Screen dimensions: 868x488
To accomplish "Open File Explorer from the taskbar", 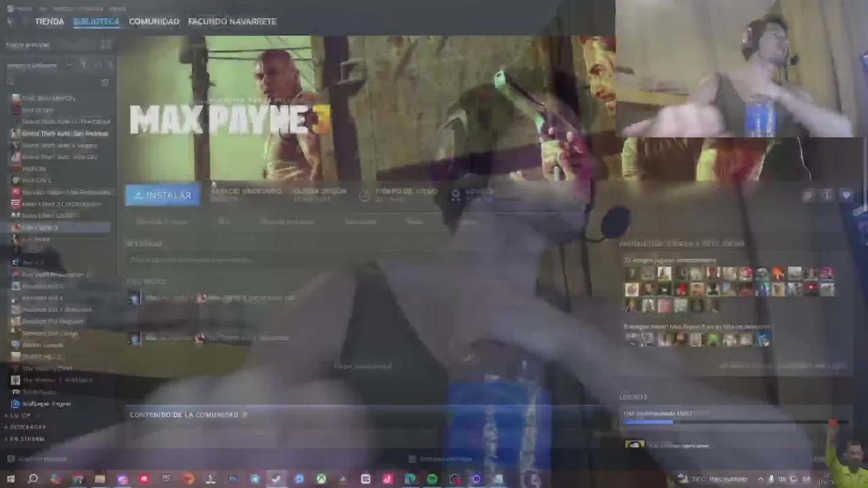I will (x=100, y=479).
